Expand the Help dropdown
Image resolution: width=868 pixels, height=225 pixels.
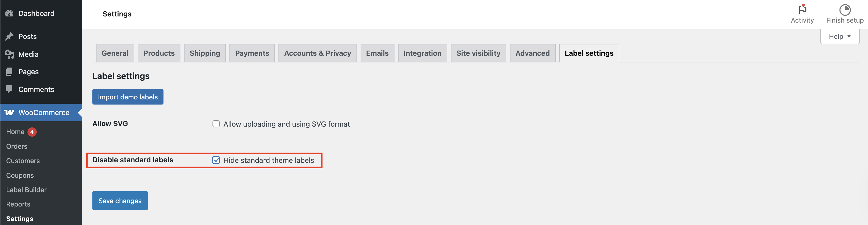pos(840,36)
